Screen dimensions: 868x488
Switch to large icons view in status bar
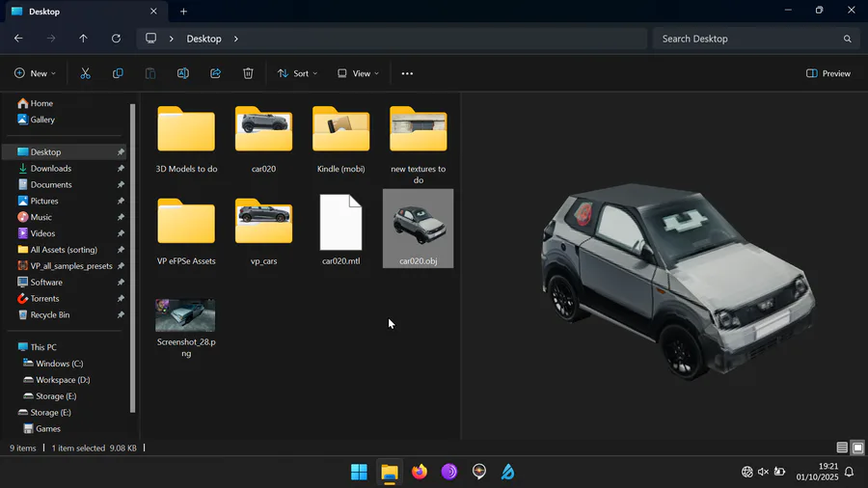[x=857, y=447]
